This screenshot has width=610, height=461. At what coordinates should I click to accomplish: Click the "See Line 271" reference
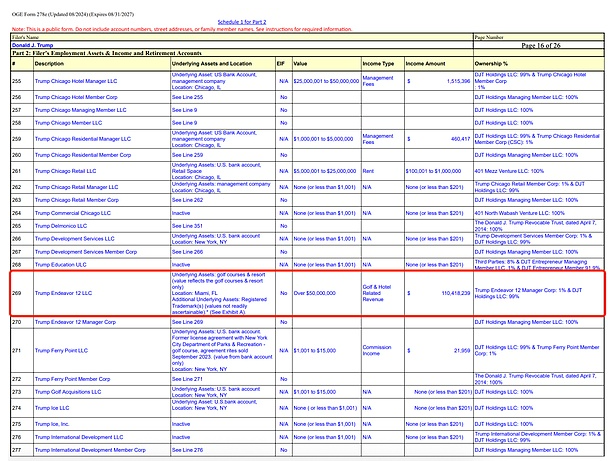click(188, 379)
